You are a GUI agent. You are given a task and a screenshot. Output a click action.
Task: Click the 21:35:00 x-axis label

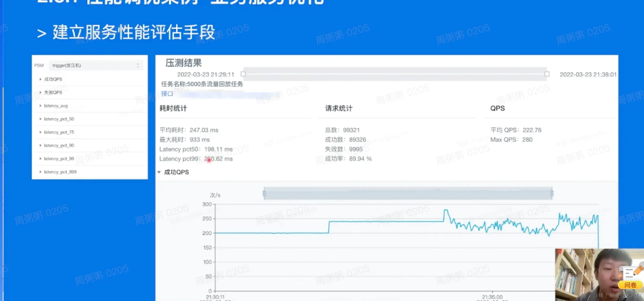492,297
